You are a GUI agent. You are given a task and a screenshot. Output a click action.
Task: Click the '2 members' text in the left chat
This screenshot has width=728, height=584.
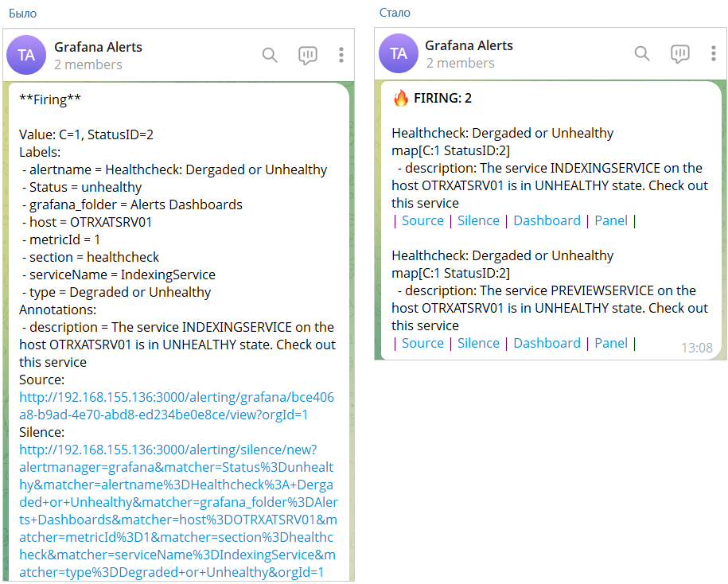88,64
